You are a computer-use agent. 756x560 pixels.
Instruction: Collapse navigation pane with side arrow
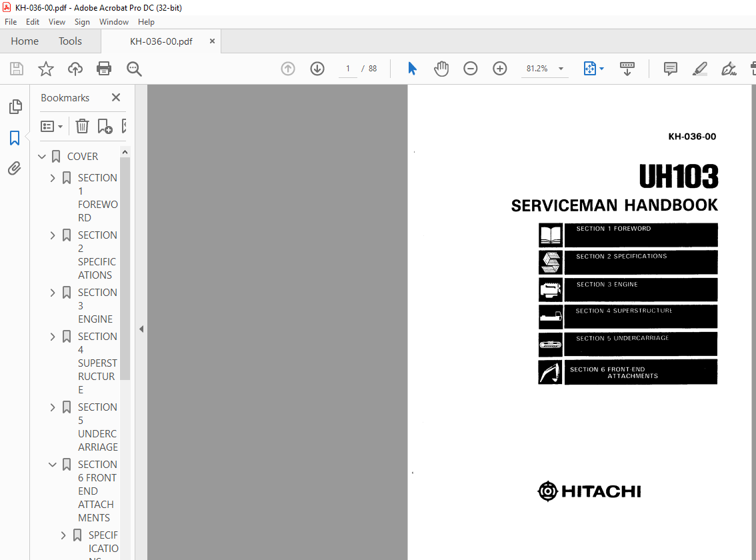pos(141,329)
